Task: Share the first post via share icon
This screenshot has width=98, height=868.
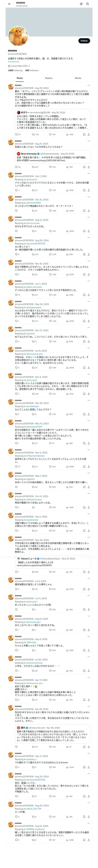Action: 89,134
